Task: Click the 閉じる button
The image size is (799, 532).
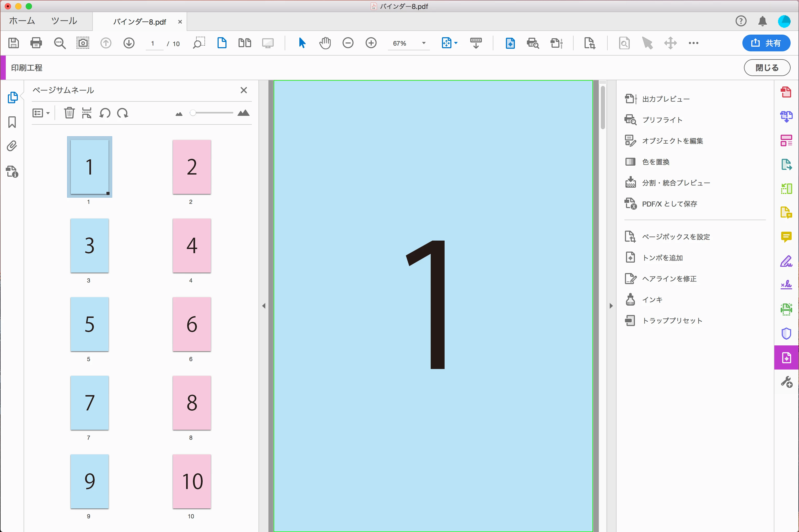Action: [x=767, y=68]
